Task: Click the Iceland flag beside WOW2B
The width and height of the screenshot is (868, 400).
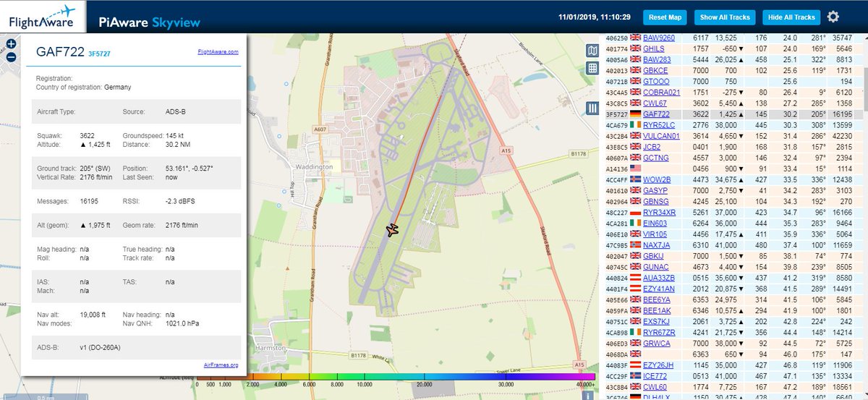Action: pos(636,178)
